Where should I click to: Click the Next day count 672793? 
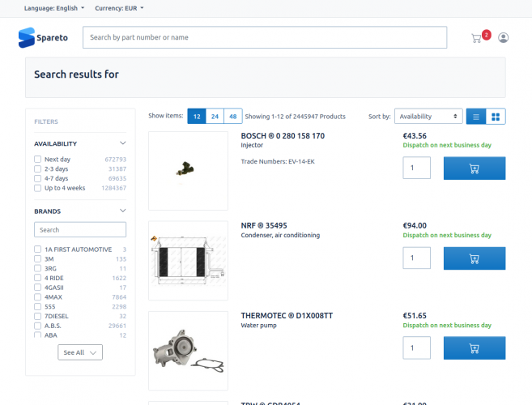[x=115, y=160]
